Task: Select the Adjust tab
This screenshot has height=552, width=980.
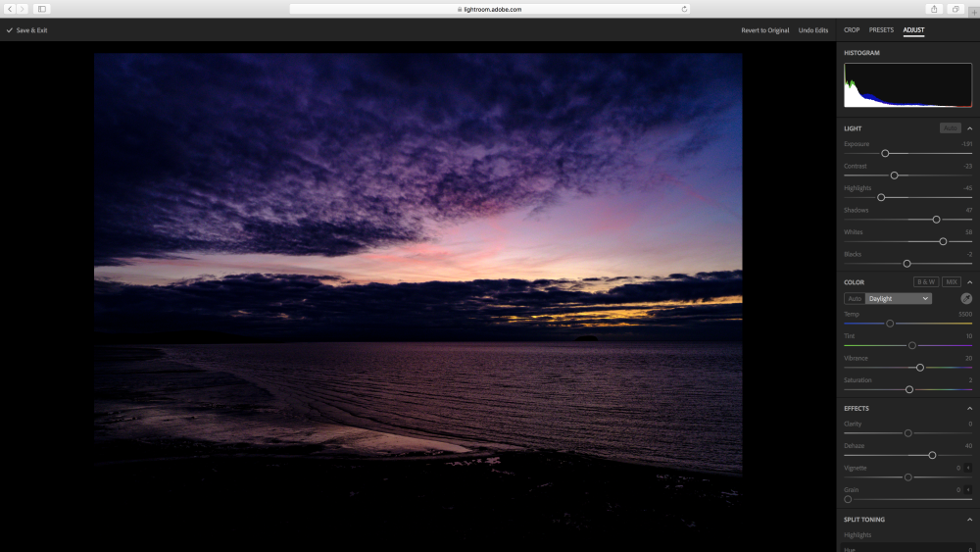Action: (913, 30)
